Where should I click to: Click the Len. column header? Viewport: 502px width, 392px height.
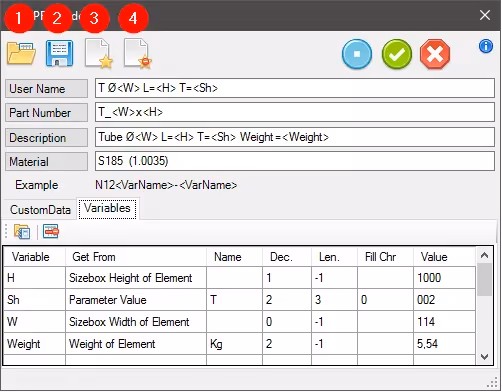[335, 257]
